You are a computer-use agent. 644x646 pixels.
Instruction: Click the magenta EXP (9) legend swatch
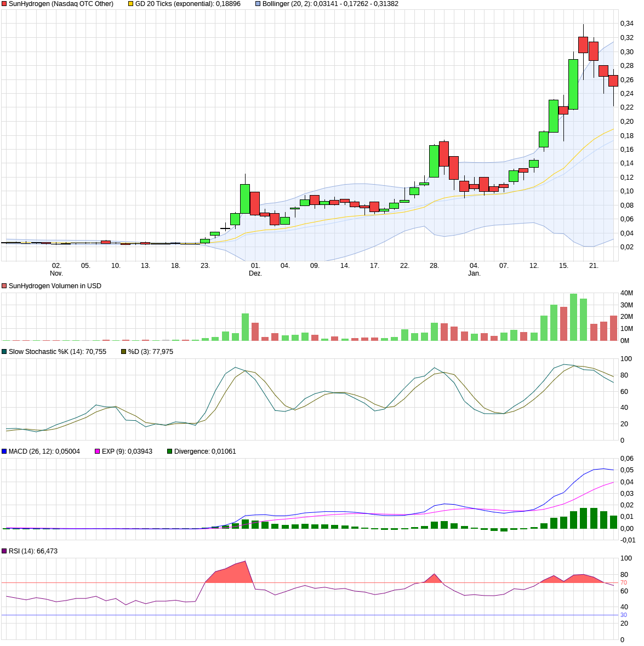click(97, 451)
